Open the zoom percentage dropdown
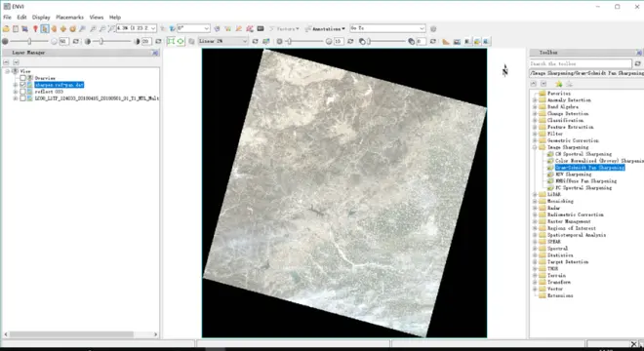This screenshot has width=644, height=351. click(x=153, y=28)
